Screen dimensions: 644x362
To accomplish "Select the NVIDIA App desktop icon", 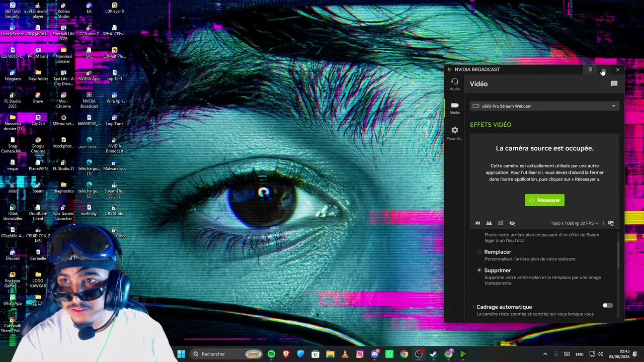I will [x=89, y=75].
